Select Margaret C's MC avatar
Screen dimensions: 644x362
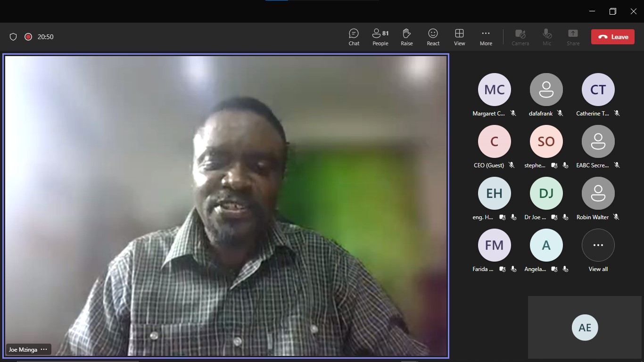pyautogui.click(x=494, y=90)
